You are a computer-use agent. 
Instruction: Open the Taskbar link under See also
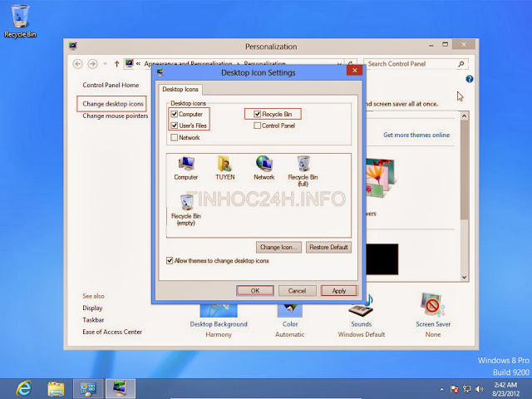coord(93,320)
